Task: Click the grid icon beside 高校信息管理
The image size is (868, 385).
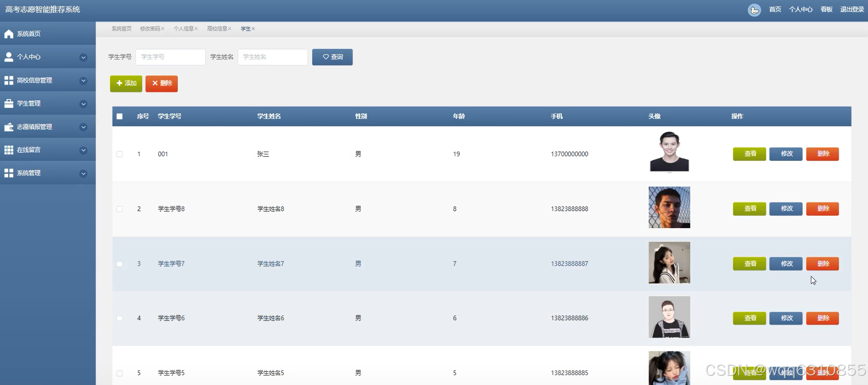Action: [9, 80]
